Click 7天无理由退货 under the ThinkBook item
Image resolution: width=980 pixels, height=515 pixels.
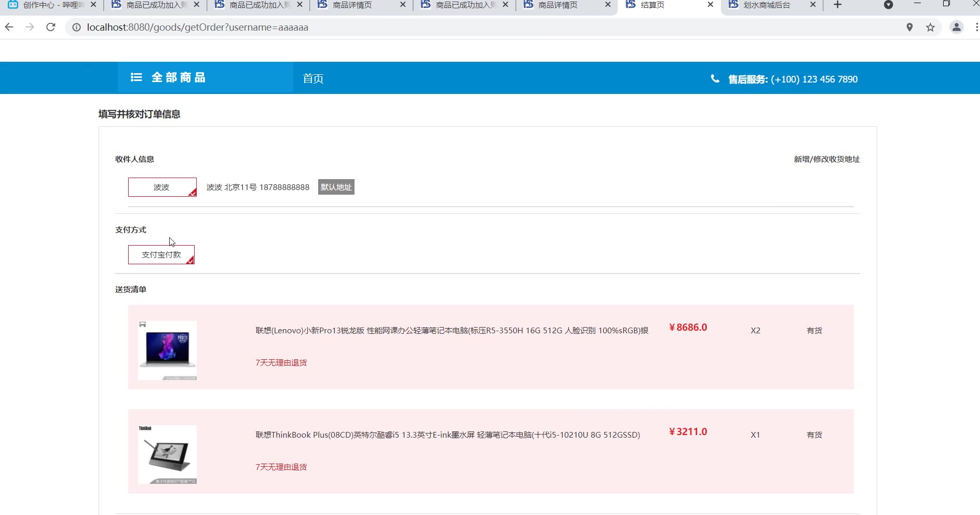tap(281, 467)
